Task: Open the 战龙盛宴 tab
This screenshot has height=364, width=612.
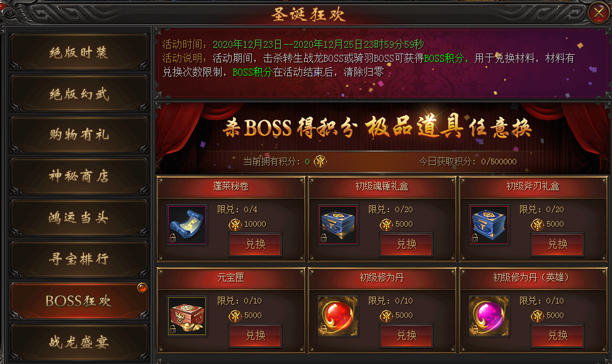Action: click(x=79, y=342)
